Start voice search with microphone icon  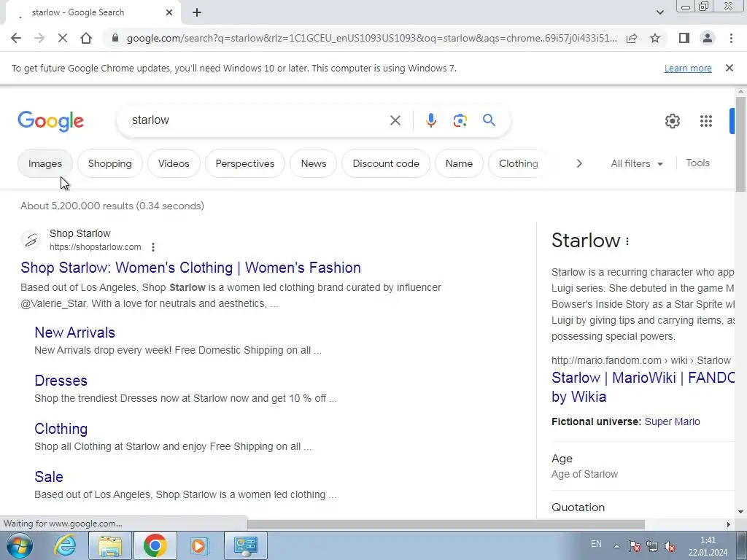click(430, 120)
